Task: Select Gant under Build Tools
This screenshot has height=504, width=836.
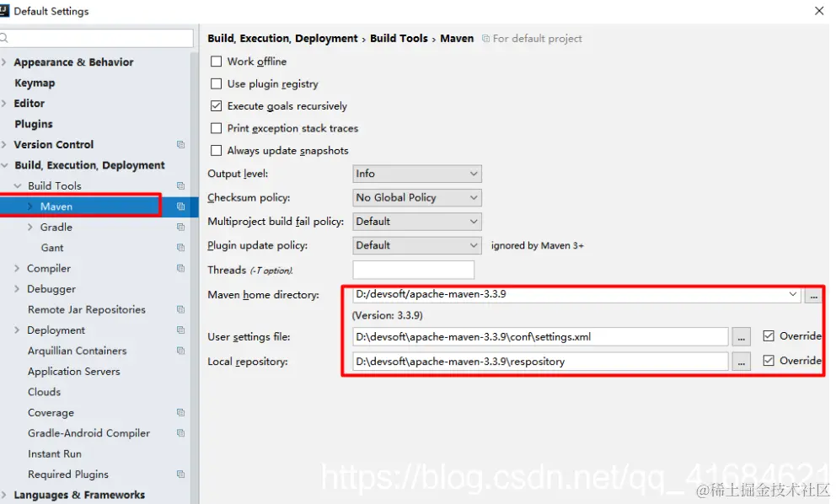Action: click(x=52, y=248)
